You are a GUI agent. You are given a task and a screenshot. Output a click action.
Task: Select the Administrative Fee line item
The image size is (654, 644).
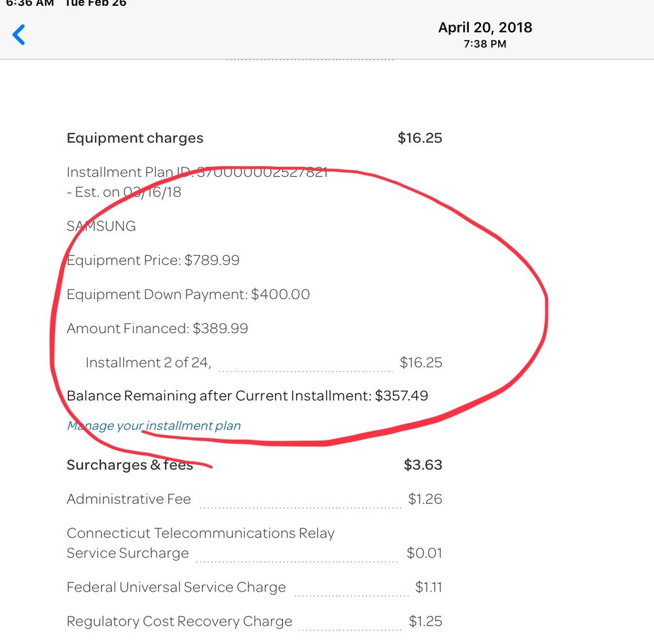tap(128, 499)
